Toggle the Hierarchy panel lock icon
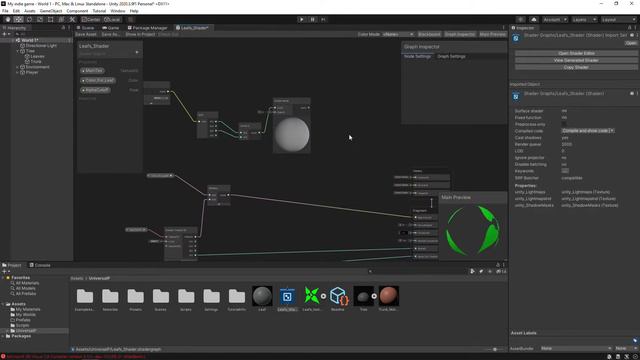640x360 pixels. (63, 28)
